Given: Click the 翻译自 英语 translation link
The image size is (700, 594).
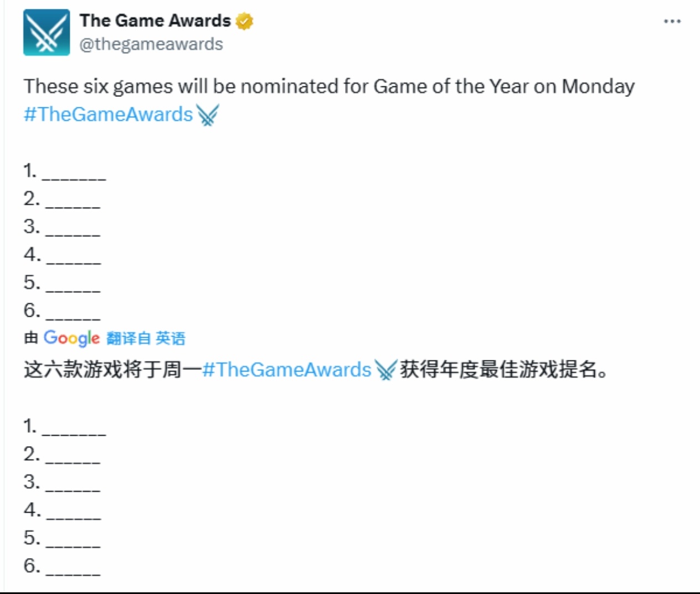Looking at the screenshot, I should pyautogui.click(x=146, y=338).
